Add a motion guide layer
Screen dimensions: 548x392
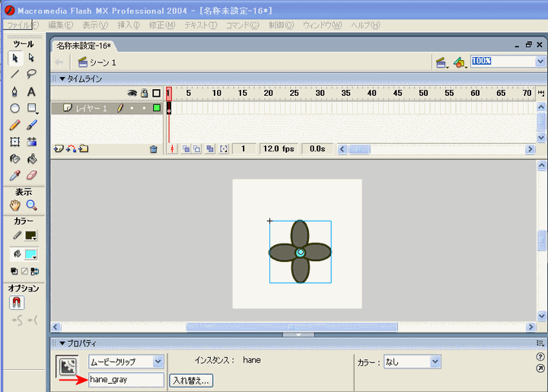pyautogui.click(x=71, y=149)
